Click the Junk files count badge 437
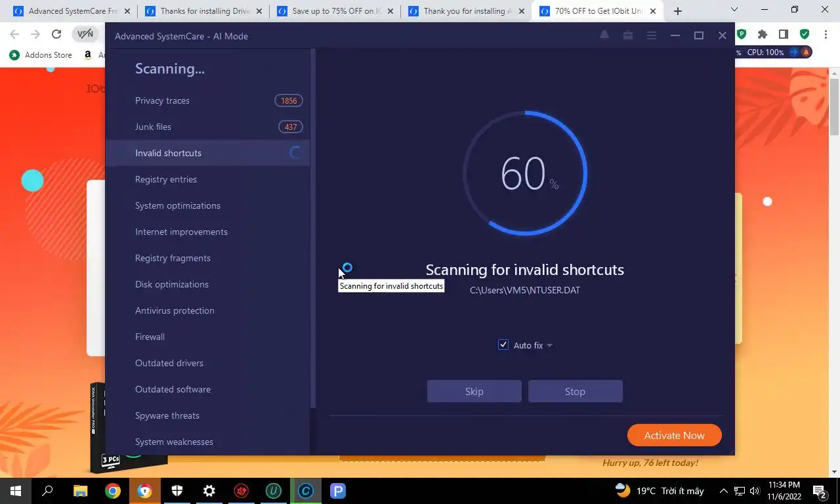 [291, 127]
